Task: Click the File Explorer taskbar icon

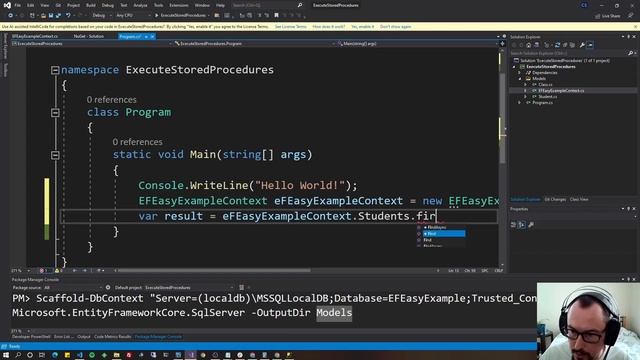Action: [x=116, y=355]
